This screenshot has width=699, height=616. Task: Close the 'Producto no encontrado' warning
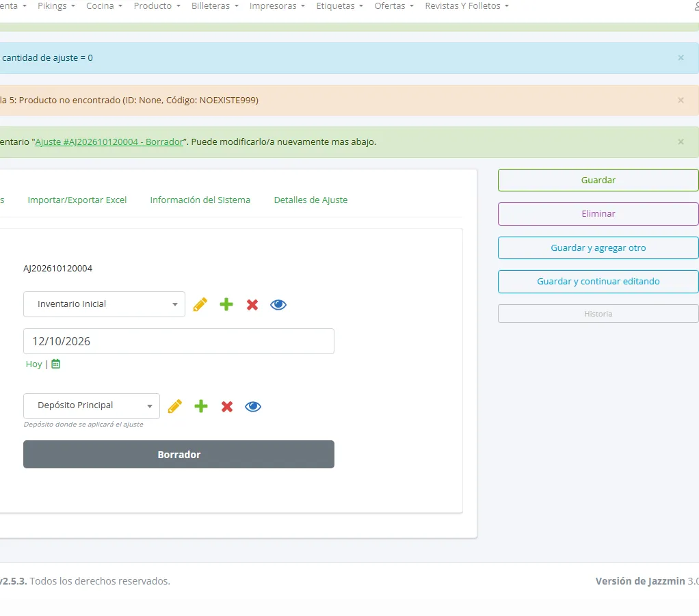681,100
